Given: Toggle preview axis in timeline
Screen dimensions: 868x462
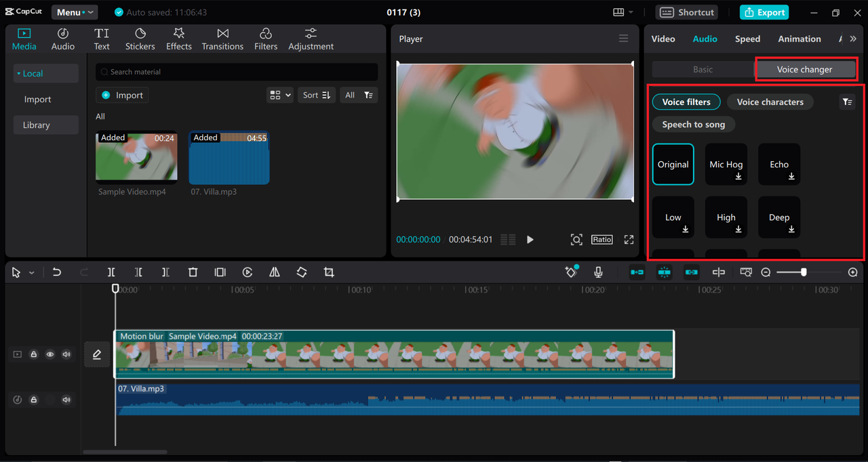Looking at the screenshot, I should pyautogui.click(x=718, y=272).
